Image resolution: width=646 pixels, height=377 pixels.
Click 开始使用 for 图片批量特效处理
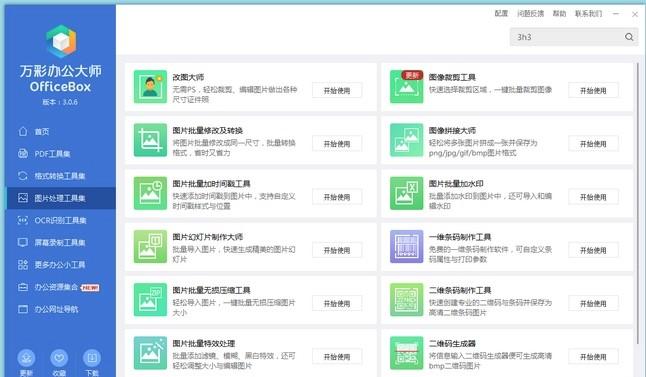pyautogui.click(x=337, y=357)
